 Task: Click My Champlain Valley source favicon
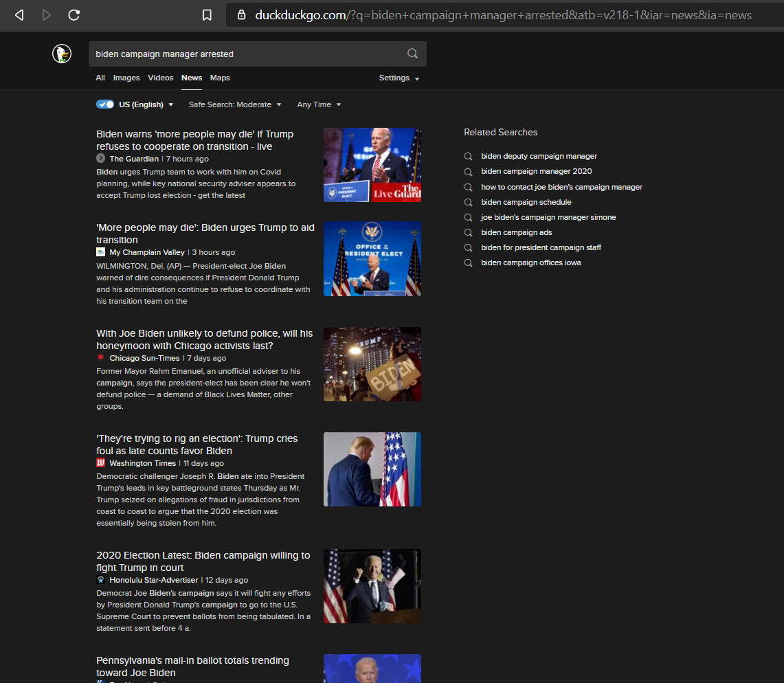[x=100, y=252]
